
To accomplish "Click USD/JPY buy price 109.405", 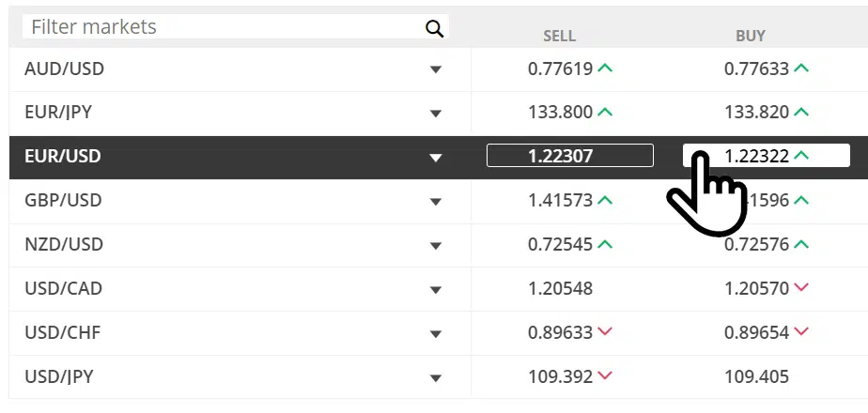I will [x=757, y=377].
